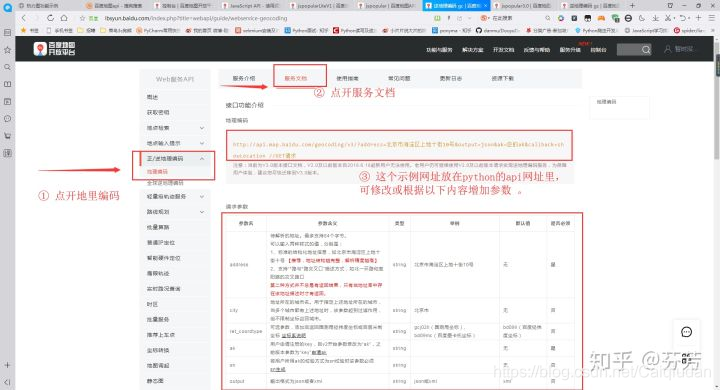720x390 pixels.
Task: Click 地理编码 in right-side page outline
Action: pyautogui.click(x=606, y=102)
